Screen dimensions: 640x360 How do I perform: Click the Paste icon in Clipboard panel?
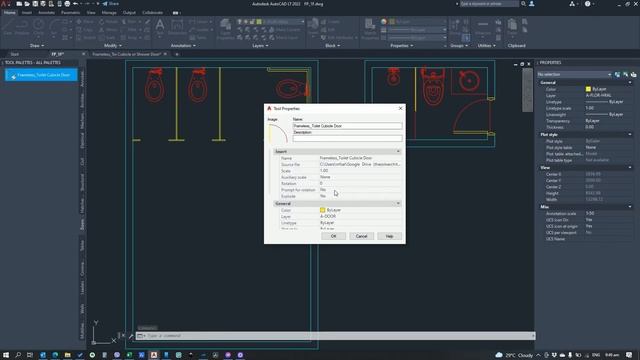click(512, 27)
